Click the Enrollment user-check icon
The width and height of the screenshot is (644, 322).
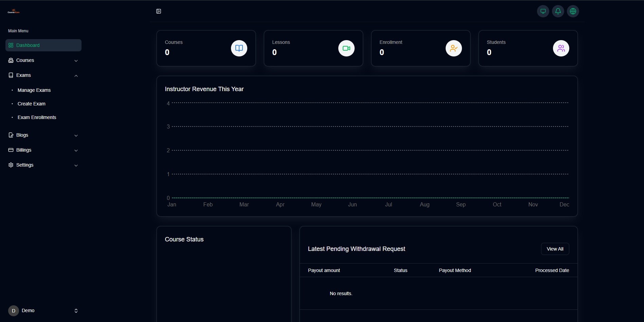454,48
